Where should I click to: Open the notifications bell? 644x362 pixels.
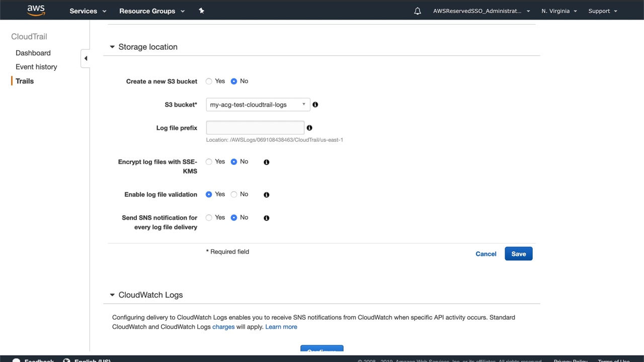(417, 11)
